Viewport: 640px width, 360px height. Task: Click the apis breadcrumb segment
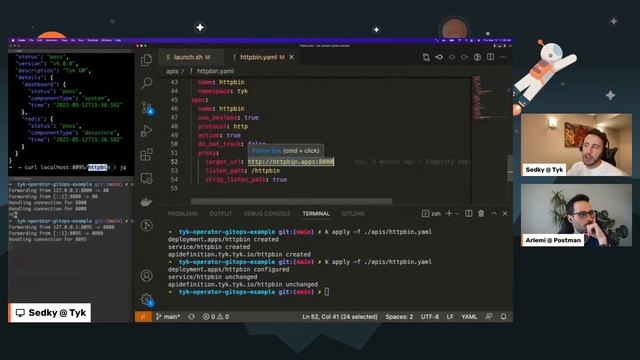pos(172,71)
